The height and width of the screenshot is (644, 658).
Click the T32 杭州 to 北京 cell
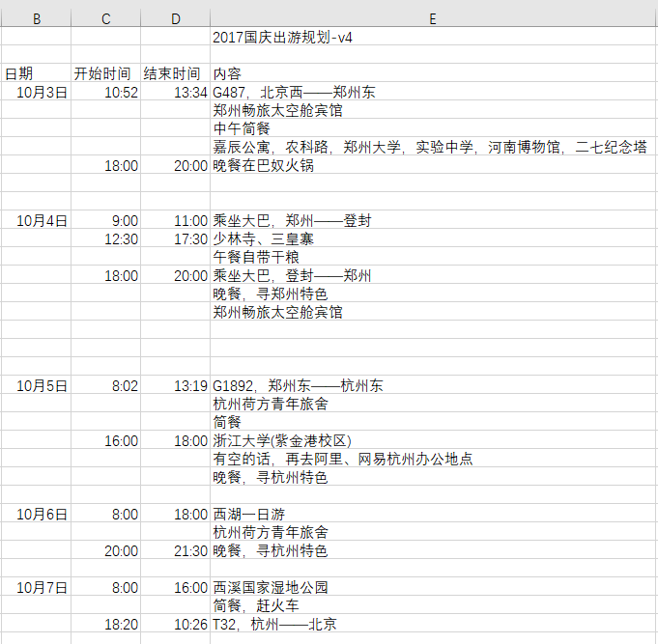(x=275, y=625)
